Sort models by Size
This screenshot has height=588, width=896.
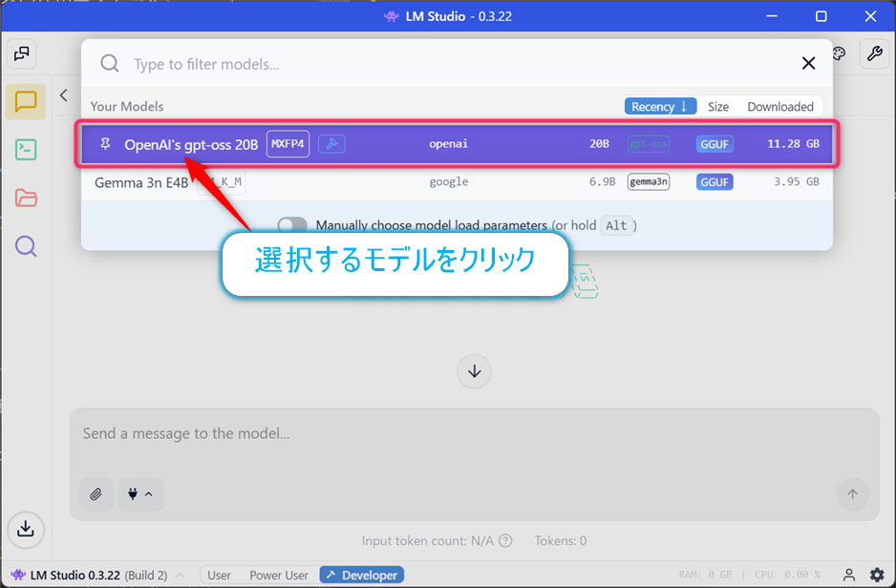click(718, 107)
